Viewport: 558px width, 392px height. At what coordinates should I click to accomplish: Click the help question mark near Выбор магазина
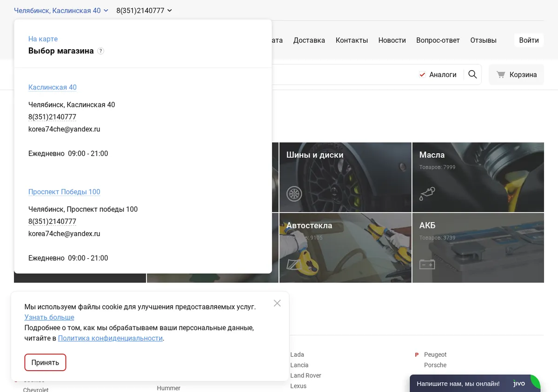(101, 51)
